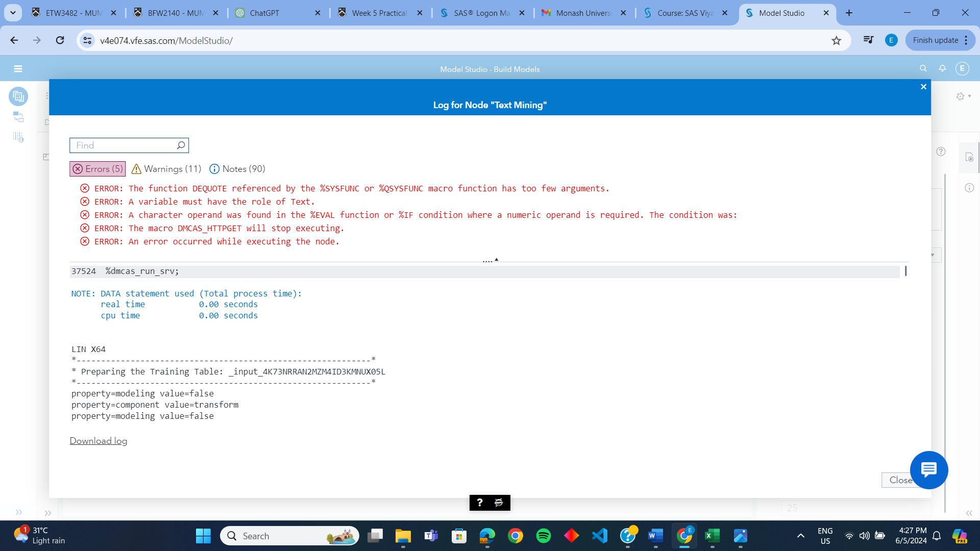Open the chat assistant bubble icon

pos(928,470)
